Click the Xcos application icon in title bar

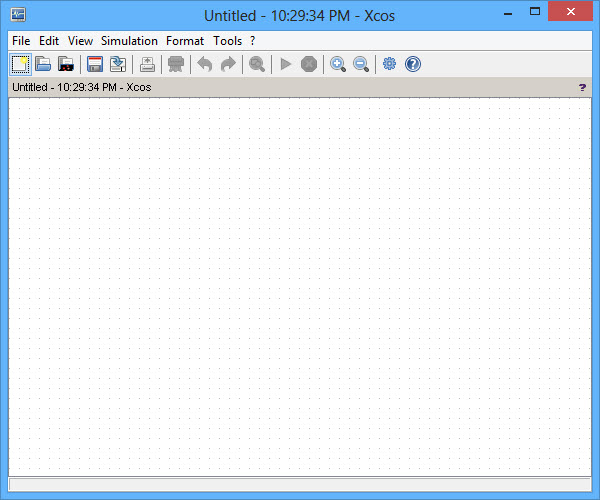(x=18, y=15)
